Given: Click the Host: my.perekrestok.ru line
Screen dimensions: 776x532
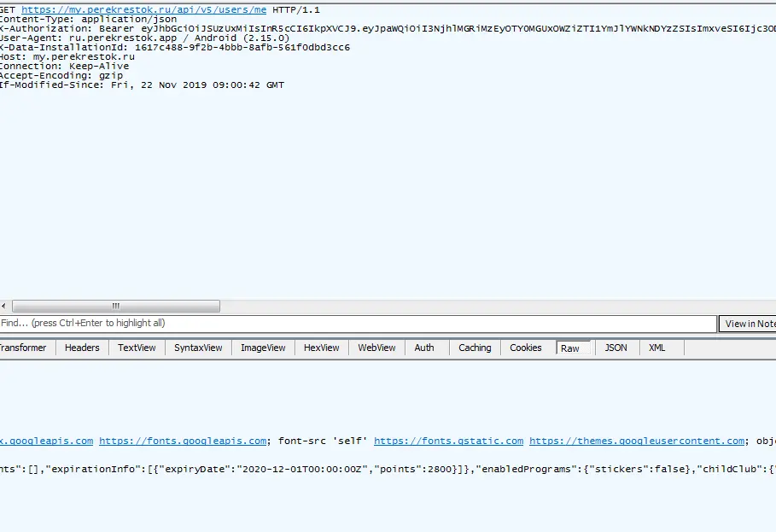Looking at the screenshot, I should pyautogui.click(x=67, y=57).
